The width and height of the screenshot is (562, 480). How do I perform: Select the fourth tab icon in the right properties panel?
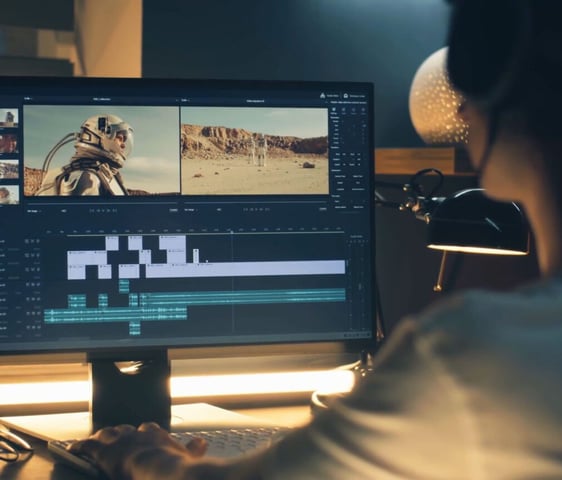(x=363, y=110)
